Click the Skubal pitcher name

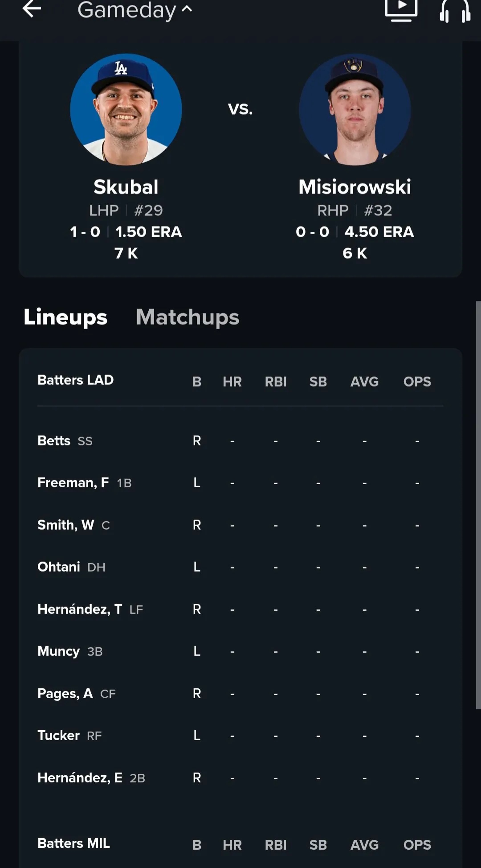coord(126,187)
